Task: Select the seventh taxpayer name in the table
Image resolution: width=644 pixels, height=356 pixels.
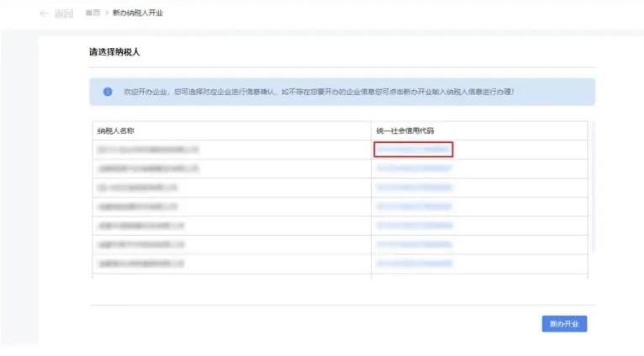Action: pos(140,264)
